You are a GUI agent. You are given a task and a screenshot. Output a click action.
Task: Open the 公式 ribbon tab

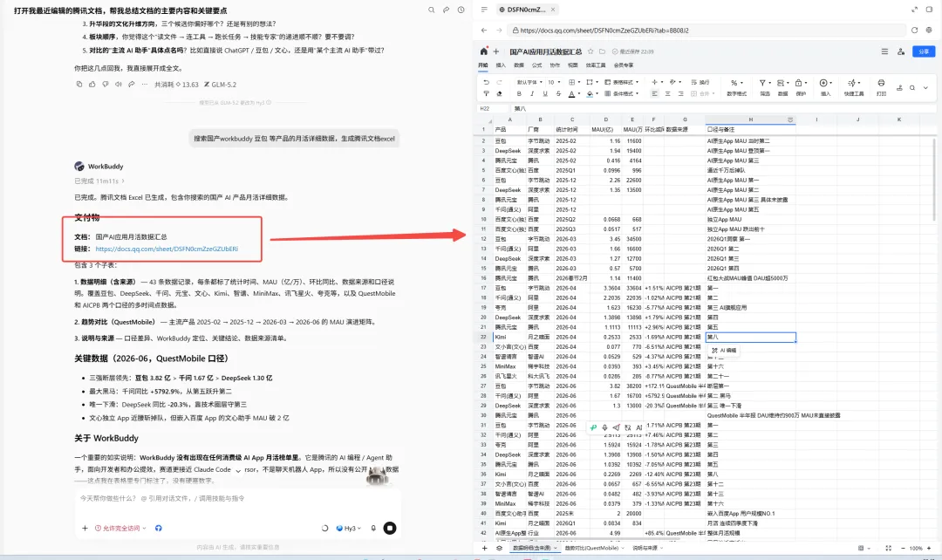[x=537, y=65]
